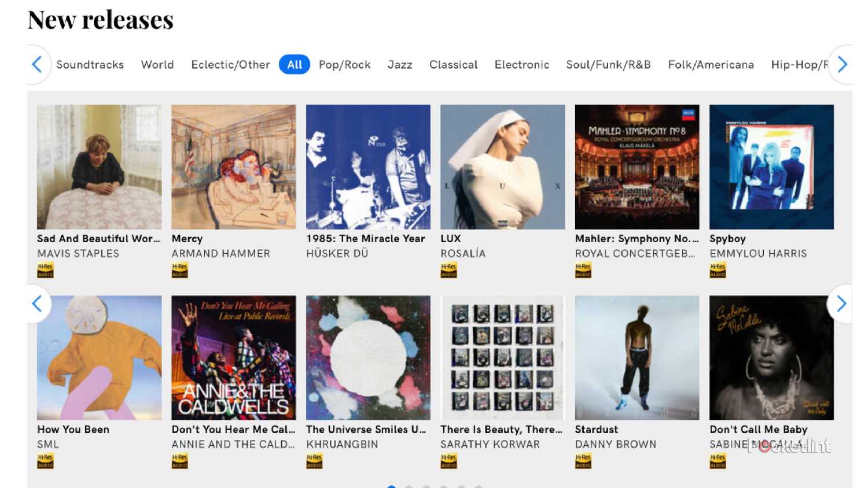Viewport: 868px width, 488px height.
Task: Click the Hi-Res badge under Don't Call Me Baby
Action: click(718, 460)
